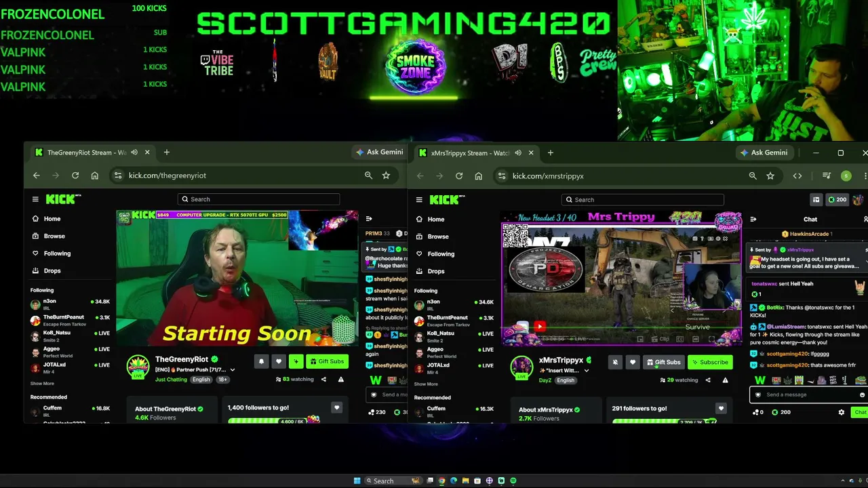Open zoom magnifier in thegreenyriot address bar
This screenshot has width=868, height=488.
click(x=368, y=176)
